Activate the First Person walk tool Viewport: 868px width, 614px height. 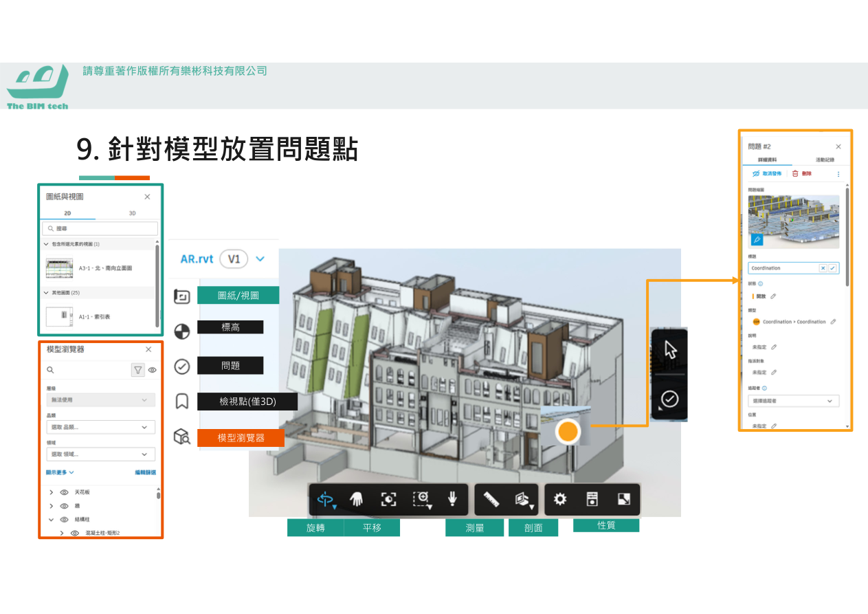pos(452,499)
